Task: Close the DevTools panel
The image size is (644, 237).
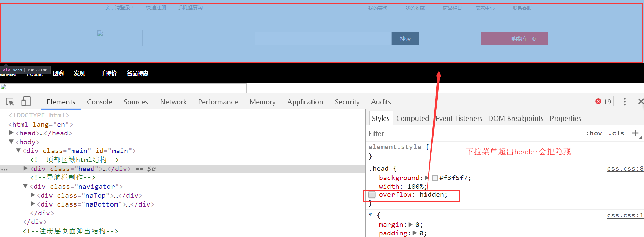Action: [x=640, y=102]
